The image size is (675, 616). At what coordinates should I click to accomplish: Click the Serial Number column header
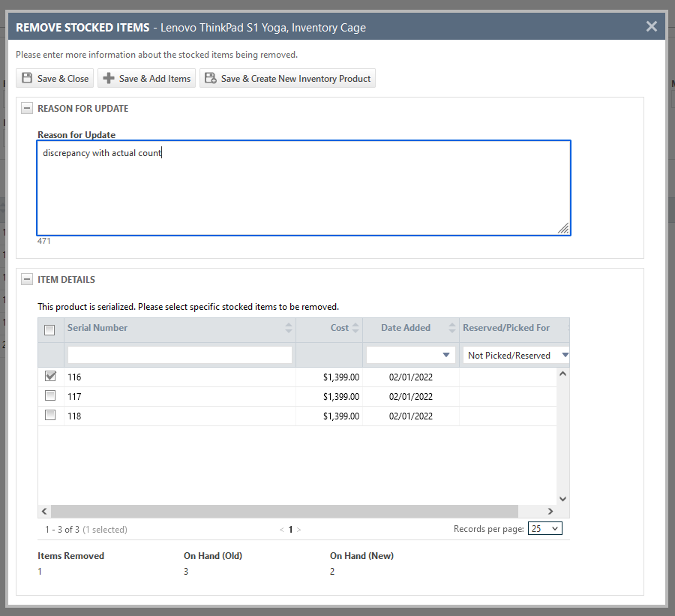tap(97, 328)
